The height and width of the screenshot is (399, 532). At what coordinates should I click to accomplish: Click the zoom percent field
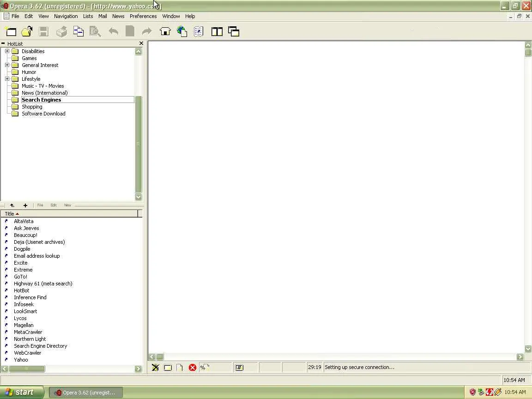point(216,367)
